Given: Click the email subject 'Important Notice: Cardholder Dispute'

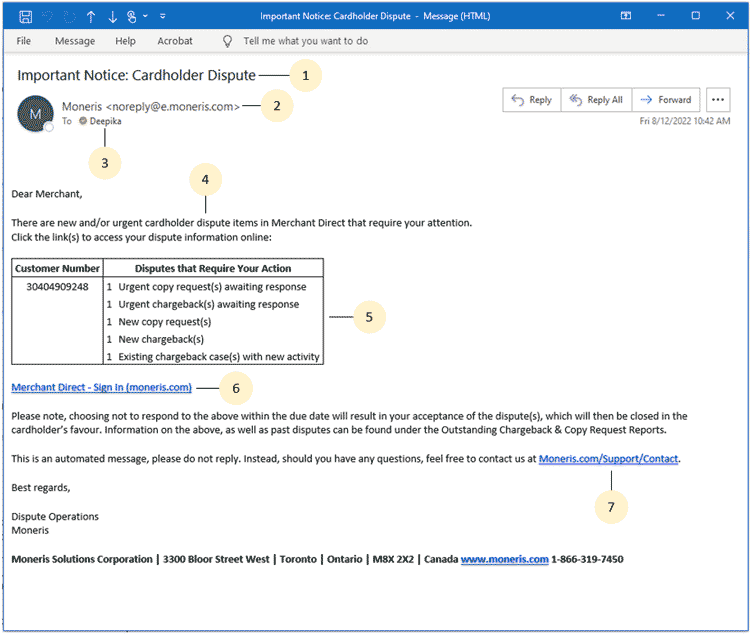Looking at the screenshot, I should pyautogui.click(x=136, y=75).
